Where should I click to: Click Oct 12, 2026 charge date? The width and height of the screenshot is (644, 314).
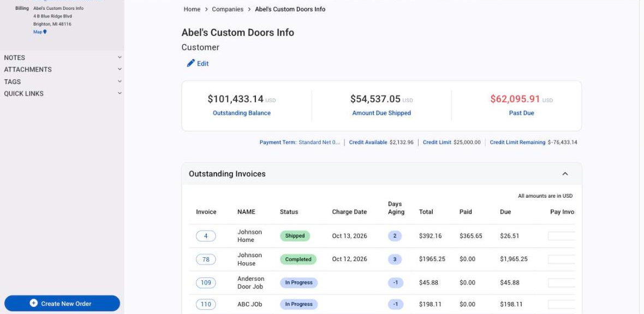(349, 259)
